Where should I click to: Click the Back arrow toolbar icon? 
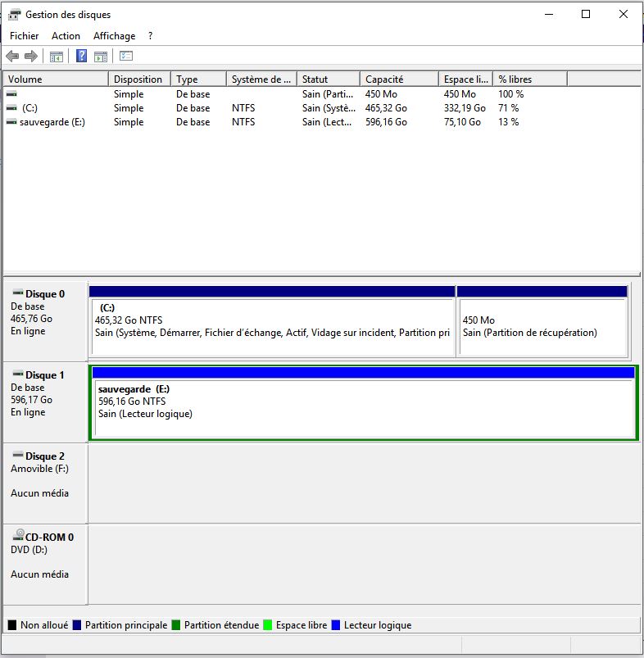click(x=12, y=57)
